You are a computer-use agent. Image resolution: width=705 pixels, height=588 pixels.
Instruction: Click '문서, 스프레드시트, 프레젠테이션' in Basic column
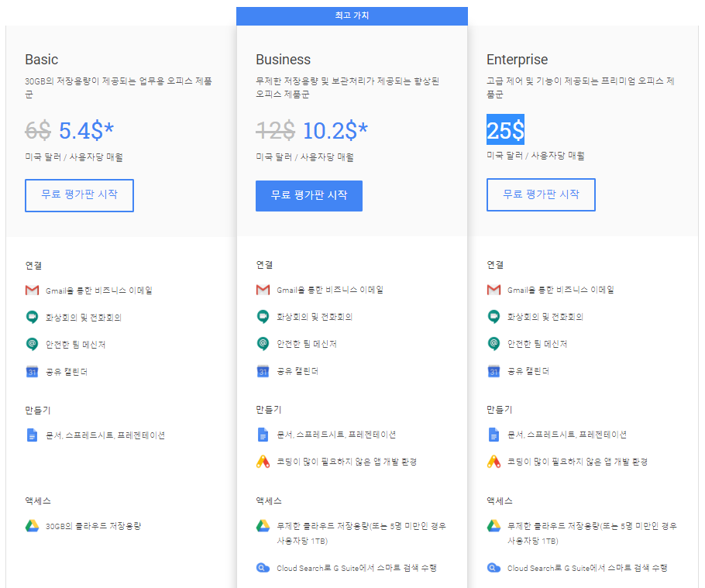pyautogui.click(x=105, y=435)
